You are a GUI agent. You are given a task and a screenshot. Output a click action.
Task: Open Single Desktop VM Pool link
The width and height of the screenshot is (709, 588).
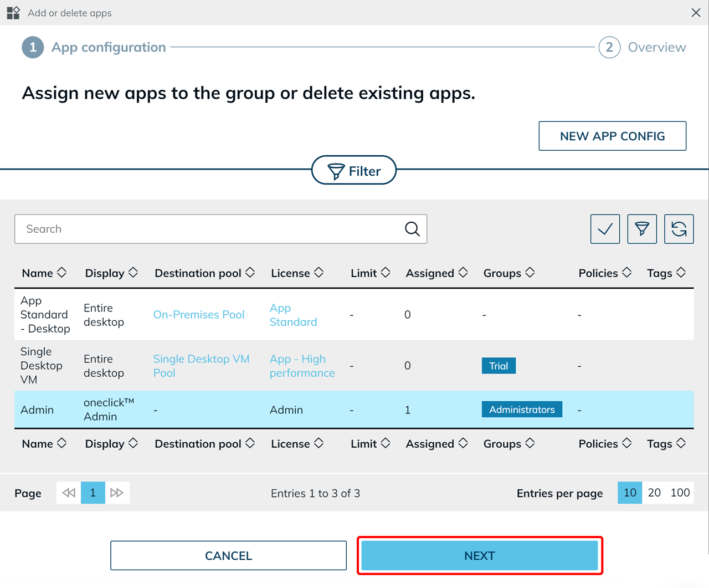point(201,365)
